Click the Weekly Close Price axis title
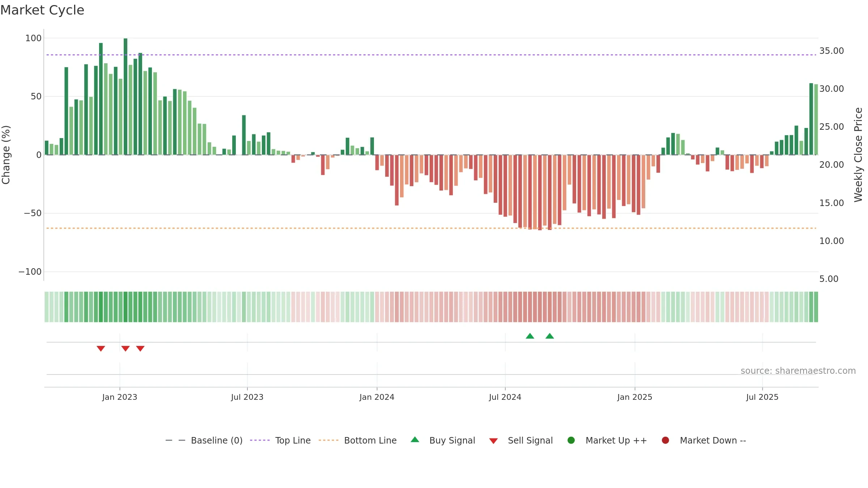Screen dimensions: 868x488 tap(858, 155)
